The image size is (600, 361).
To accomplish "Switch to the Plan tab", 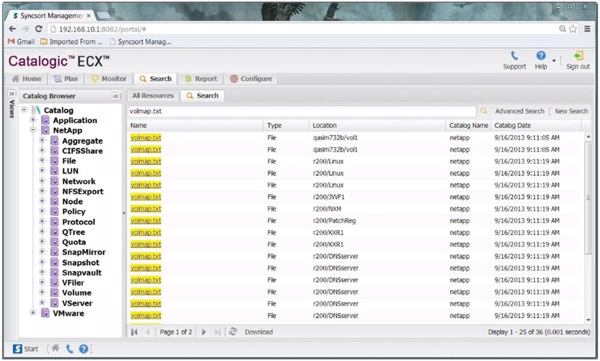I will coord(66,78).
